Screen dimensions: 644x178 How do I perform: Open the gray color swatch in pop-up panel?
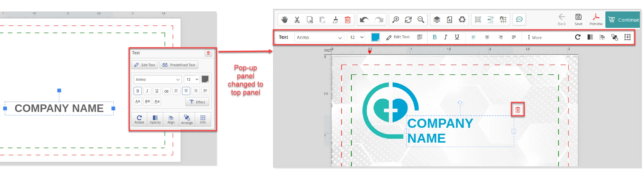[205, 79]
